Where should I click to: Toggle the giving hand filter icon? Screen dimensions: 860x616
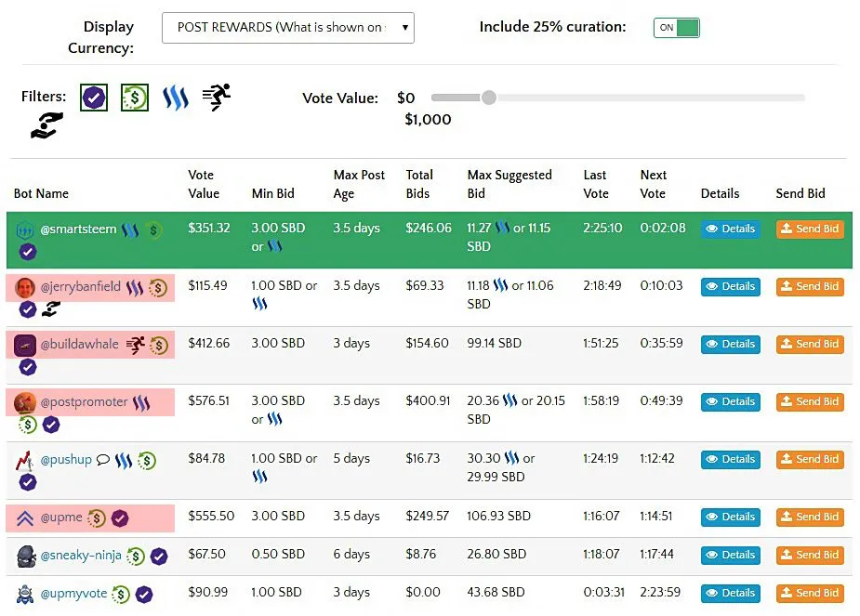point(46,125)
